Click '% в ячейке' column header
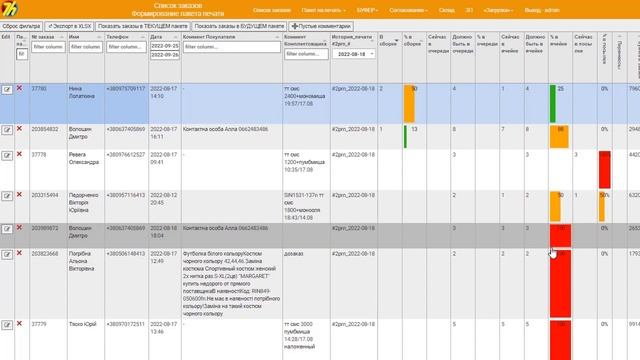Viewport: 640px width, 360px height. pyautogui.click(x=559, y=40)
